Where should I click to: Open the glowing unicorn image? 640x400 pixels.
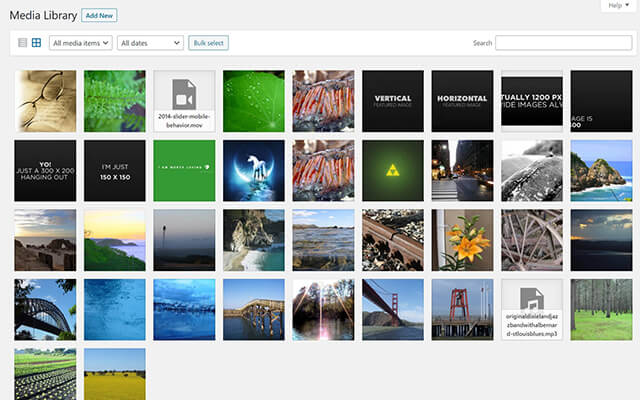tap(253, 171)
